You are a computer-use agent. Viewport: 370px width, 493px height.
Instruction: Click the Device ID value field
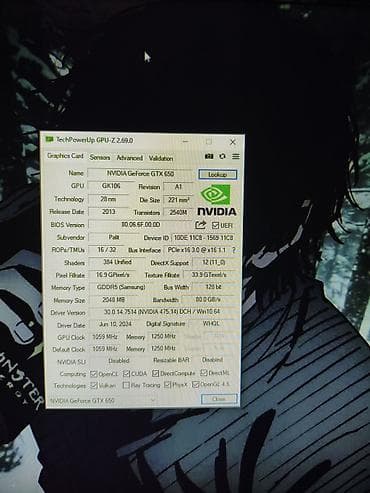pos(203,238)
